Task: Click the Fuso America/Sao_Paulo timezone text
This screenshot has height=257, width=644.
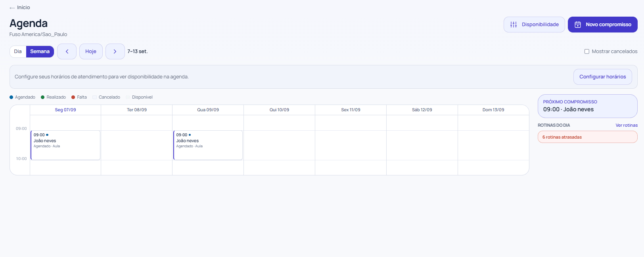Action: click(x=38, y=34)
